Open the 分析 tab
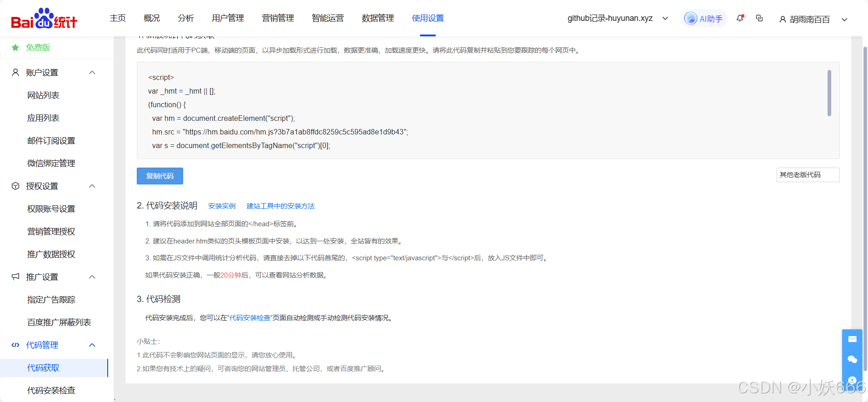This screenshot has width=868, height=402. (x=186, y=18)
